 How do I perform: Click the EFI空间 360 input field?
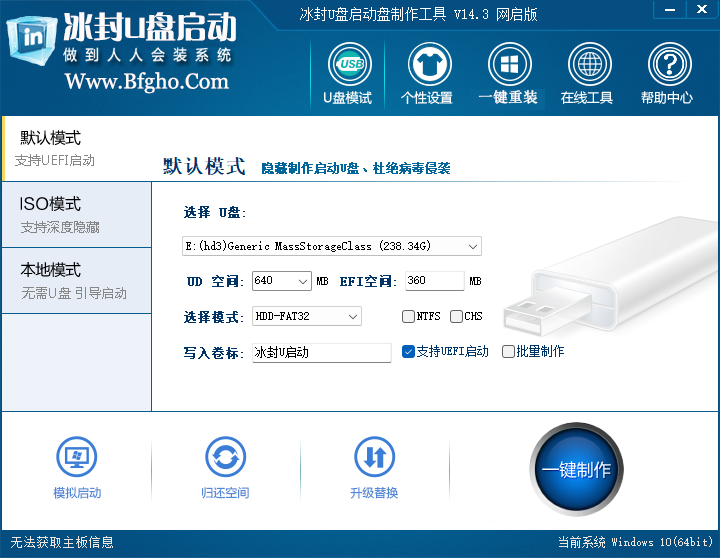pyautogui.click(x=435, y=281)
